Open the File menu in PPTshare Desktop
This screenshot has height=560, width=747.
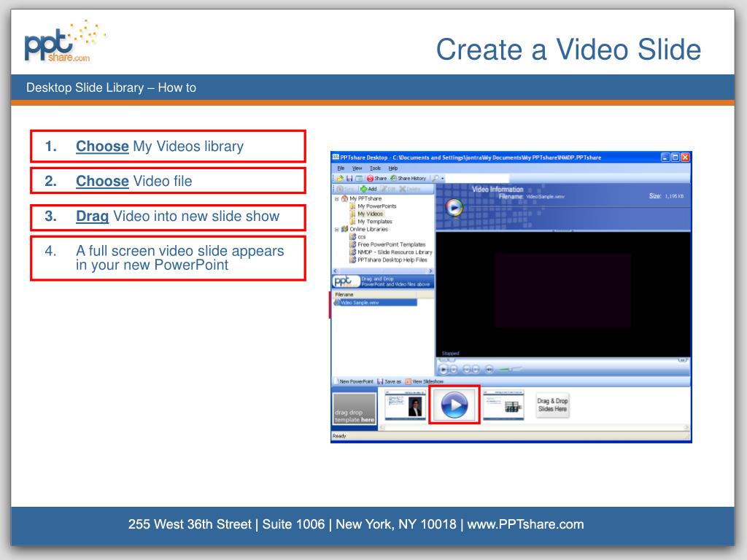[x=341, y=168]
